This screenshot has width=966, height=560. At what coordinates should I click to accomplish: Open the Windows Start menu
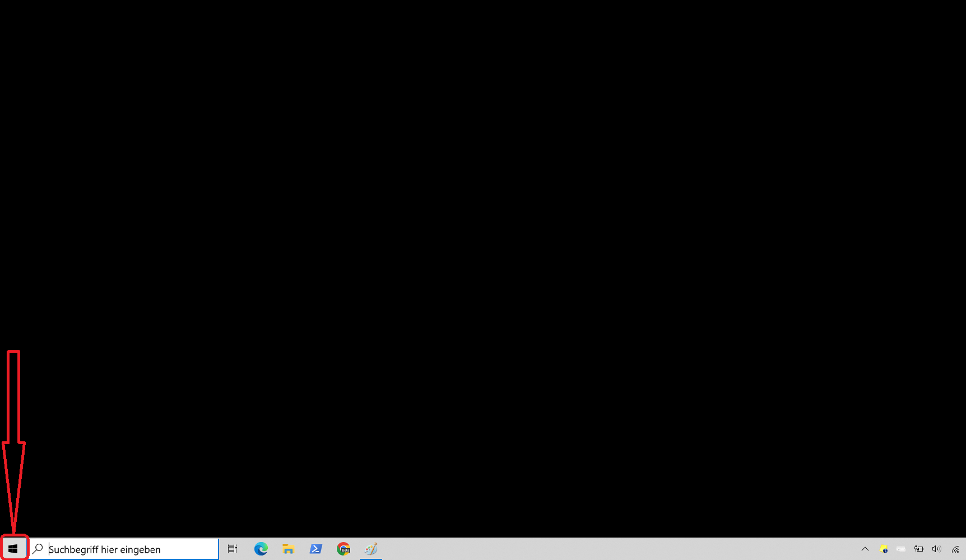(x=13, y=549)
